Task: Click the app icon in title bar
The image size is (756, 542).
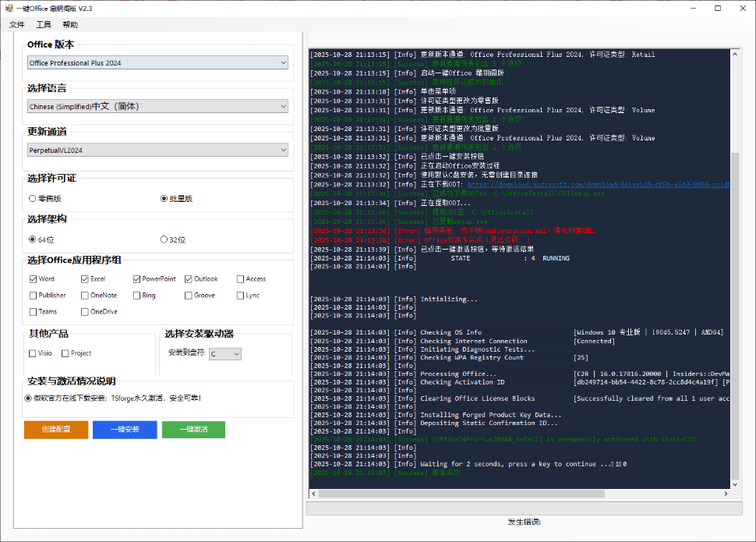Action: (x=8, y=8)
